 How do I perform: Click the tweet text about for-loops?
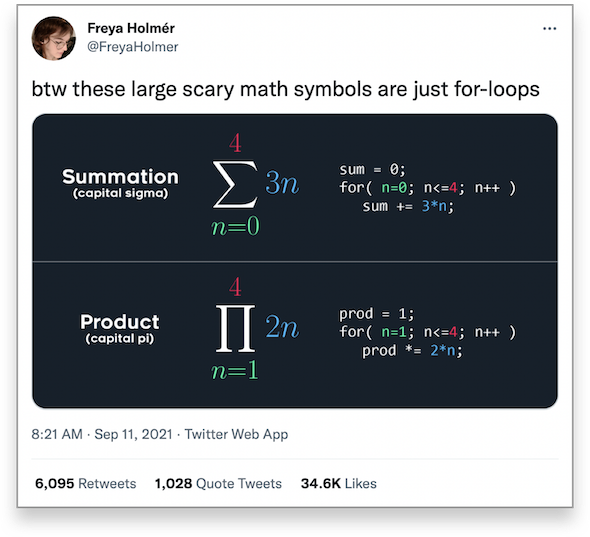pos(286,90)
